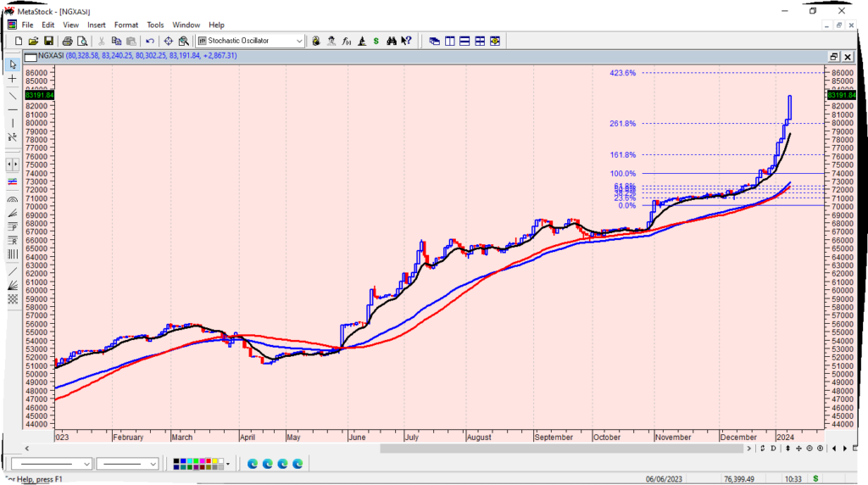Viewport: 868px width, 485px height.
Task: Expand the Stochastic Oscillator indicator dropdown
Action: click(x=299, y=41)
